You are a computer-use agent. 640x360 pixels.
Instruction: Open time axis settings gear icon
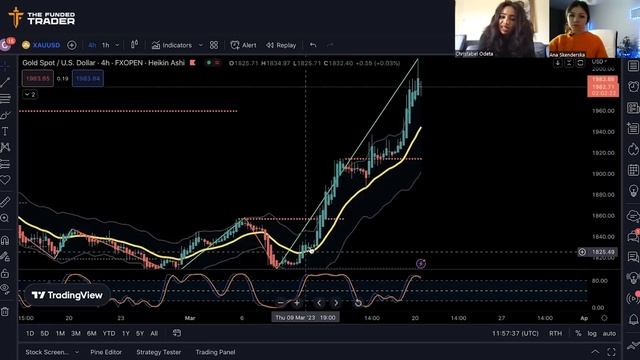click(x=604, y=318)
